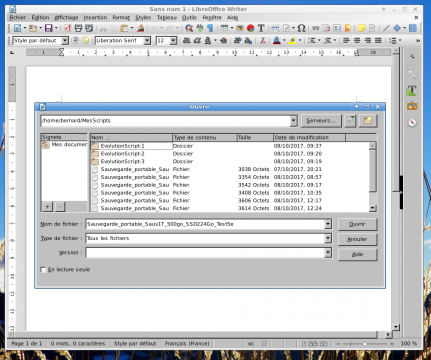The width and height of the screenshot is (431, 360).
Task: Expand the font color arrow
Action: tap(284, 41)
